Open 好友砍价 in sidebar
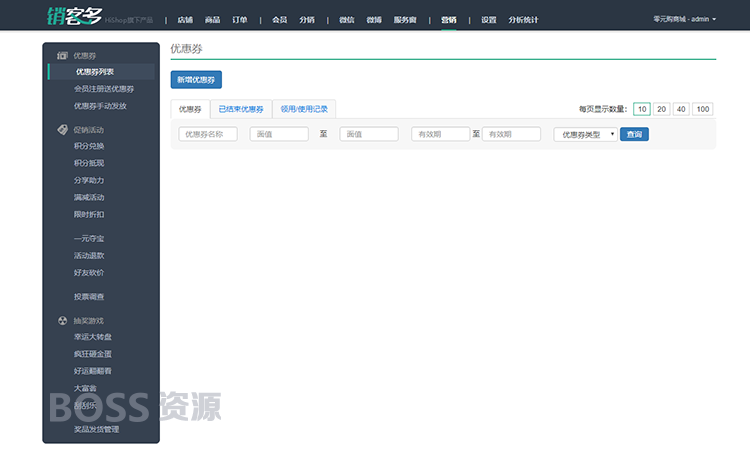The width and height of the screenshot is (750, 472). point(89,273)
